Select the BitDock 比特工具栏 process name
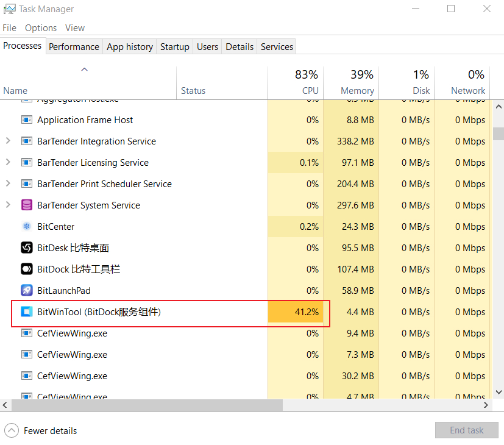This screenshot has height=445, width=504. pos(79,269)
